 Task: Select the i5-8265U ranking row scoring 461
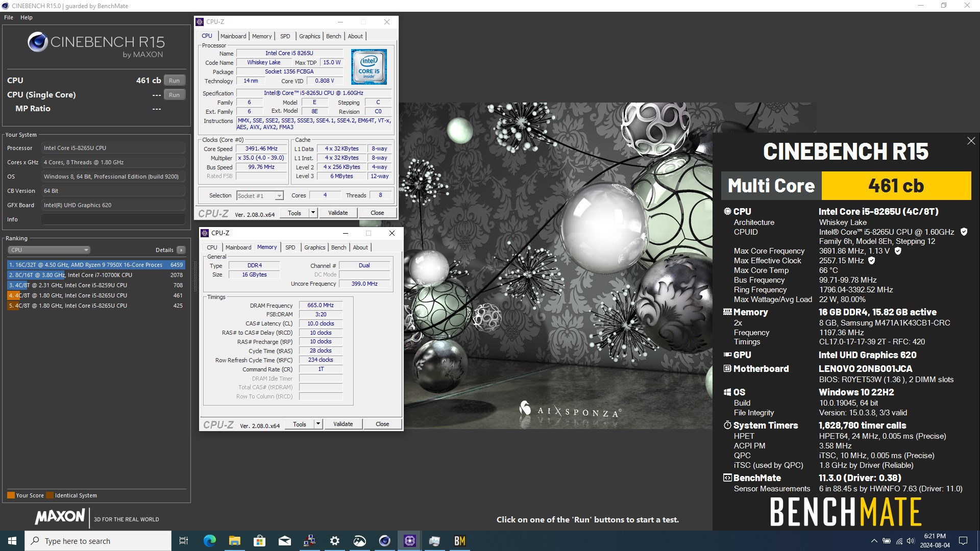[x=96, y=295]
